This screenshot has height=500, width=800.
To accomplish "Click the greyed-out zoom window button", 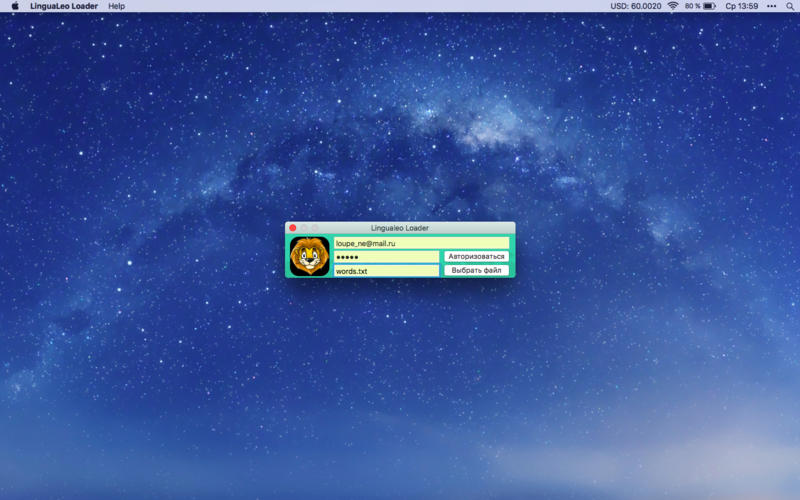I will point(315,228).
